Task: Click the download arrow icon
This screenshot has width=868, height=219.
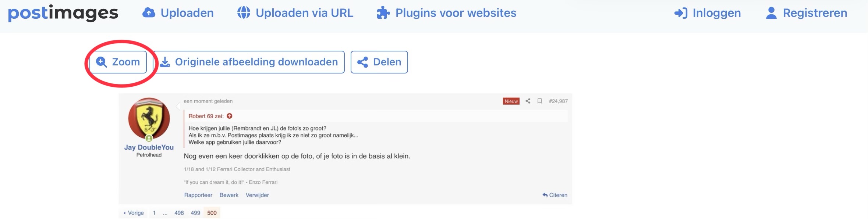Action: click(x=165, y=62)
